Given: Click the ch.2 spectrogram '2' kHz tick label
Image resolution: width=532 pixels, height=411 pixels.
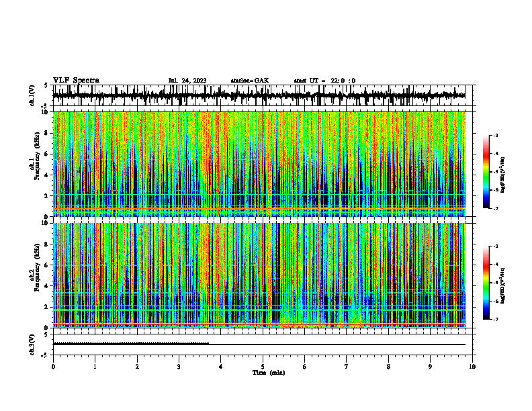Looking at the screenshot, I should coord(46,307).
